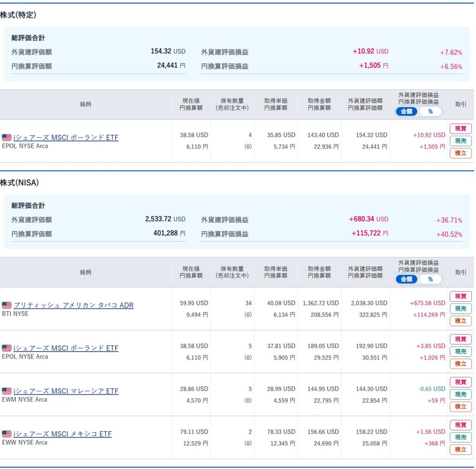476x469 pixels.
Task: Open iシェアーズ MSCI メキシコ ETF link
Action: click(x=63, y=434)
